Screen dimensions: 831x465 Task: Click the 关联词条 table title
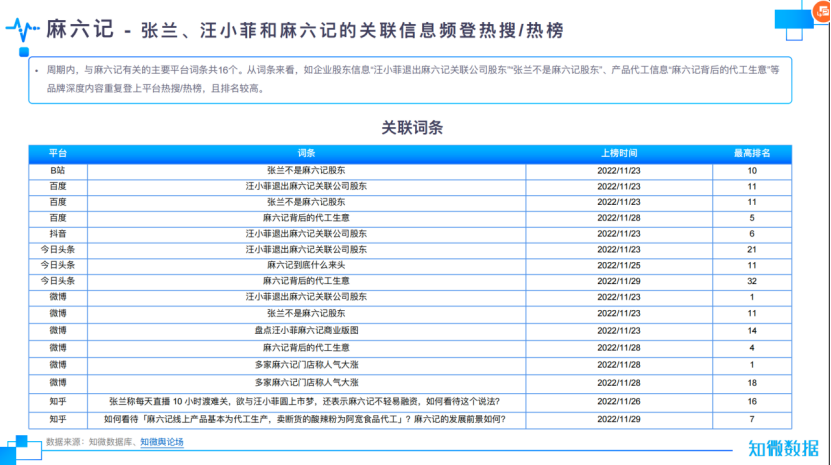point(412,128)
